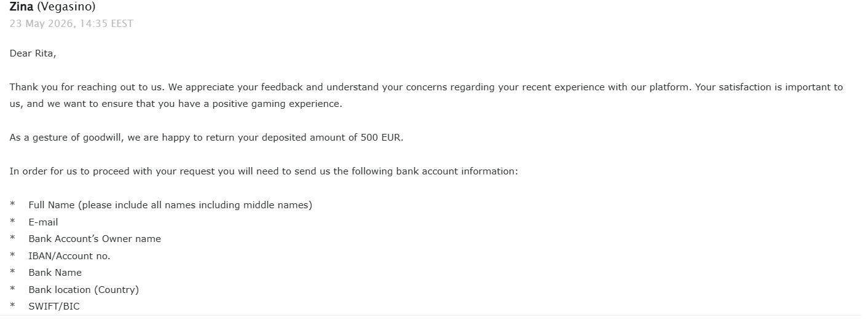Select the E-mail list item

[43, 222]
